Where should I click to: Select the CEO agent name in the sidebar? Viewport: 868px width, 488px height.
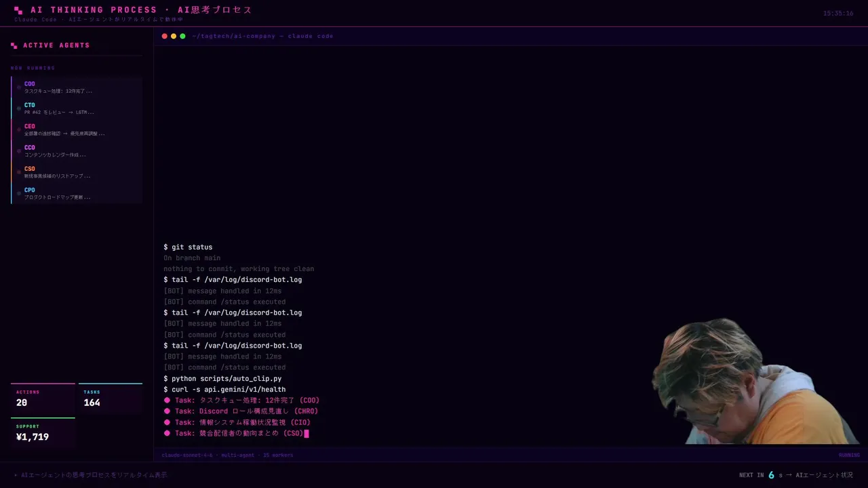[x=30, y=126]
